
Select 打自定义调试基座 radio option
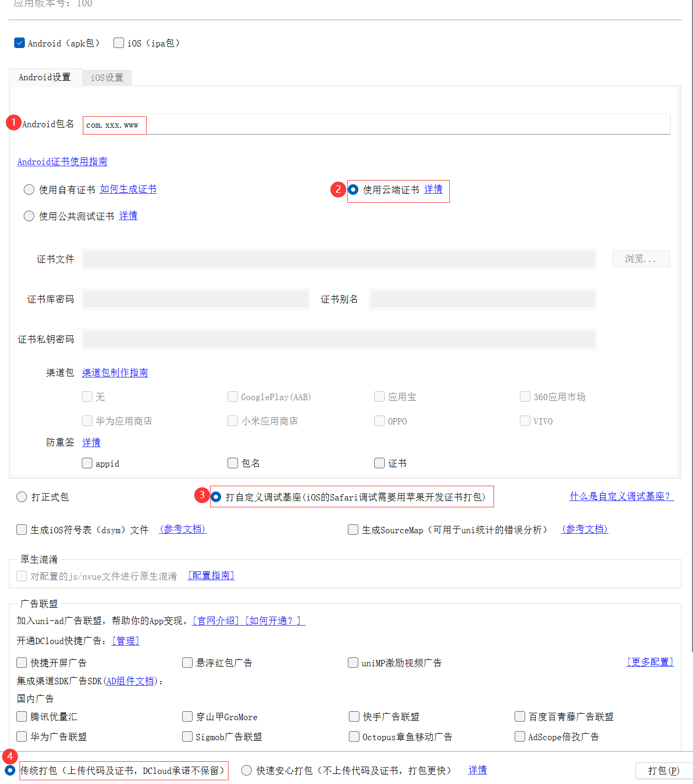tap(216, 497)
